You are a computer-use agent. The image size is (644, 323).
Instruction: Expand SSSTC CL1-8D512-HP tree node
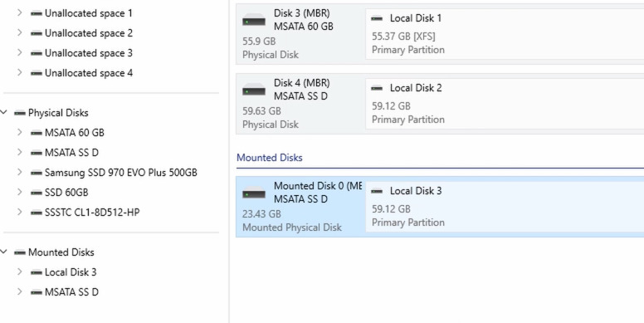coord(19,212)
